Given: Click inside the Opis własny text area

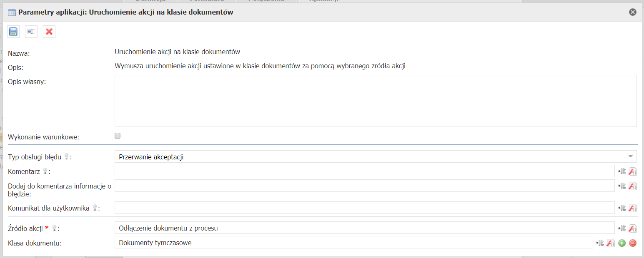Looking at the screenshot, I should (x=375, y=101).
